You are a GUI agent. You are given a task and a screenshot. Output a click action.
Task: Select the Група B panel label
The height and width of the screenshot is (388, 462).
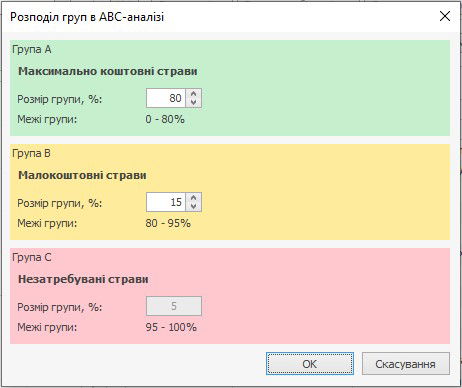coord(31,153)
